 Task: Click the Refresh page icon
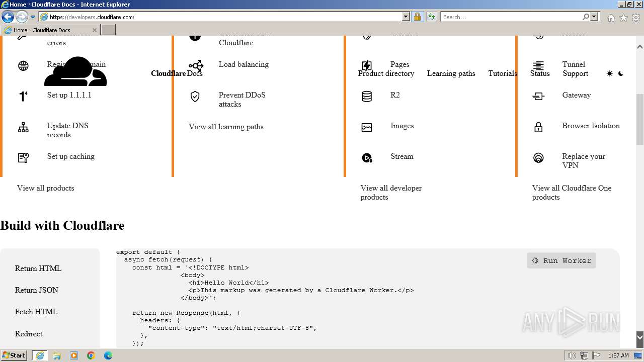click(432, 17)
